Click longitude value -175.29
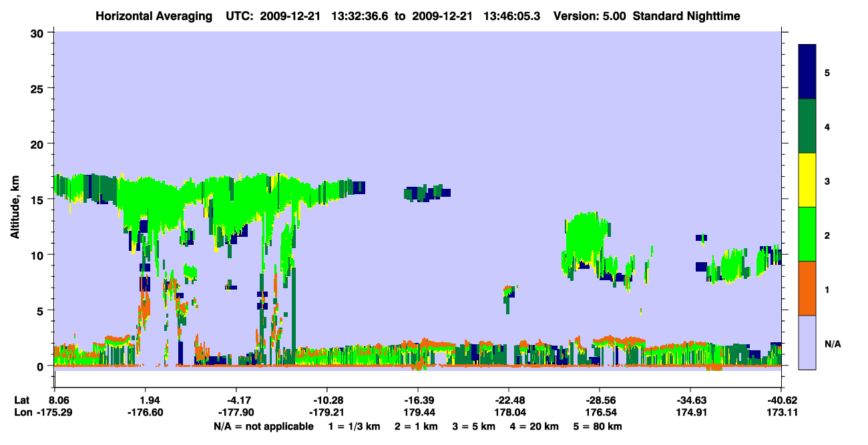868x445 pixels. (x=54, y=413)
